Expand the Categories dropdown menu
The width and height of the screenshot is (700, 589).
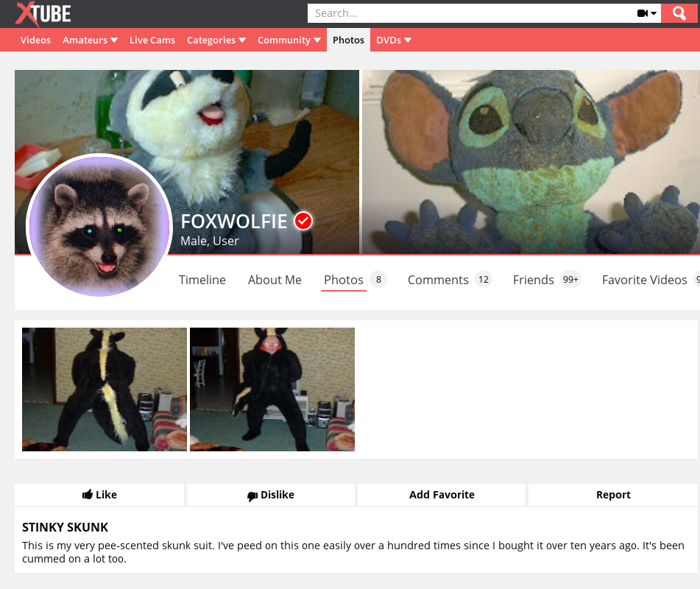[216, 40]
